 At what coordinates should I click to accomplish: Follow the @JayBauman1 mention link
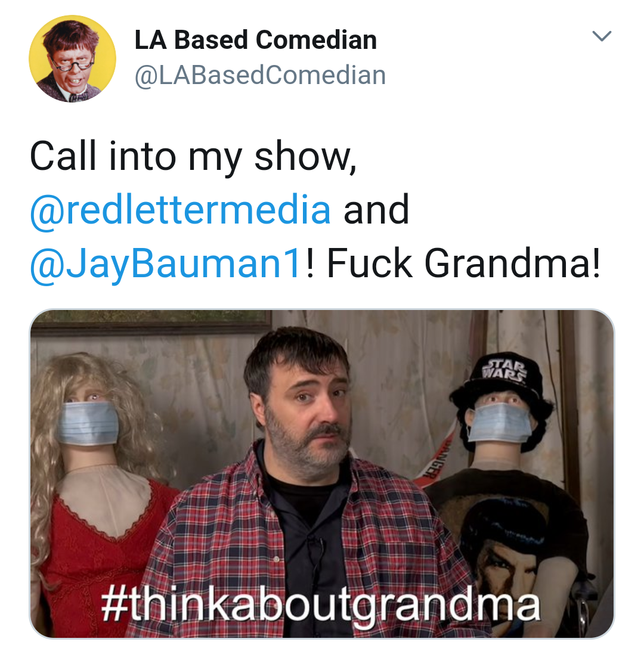pos(165,263)
